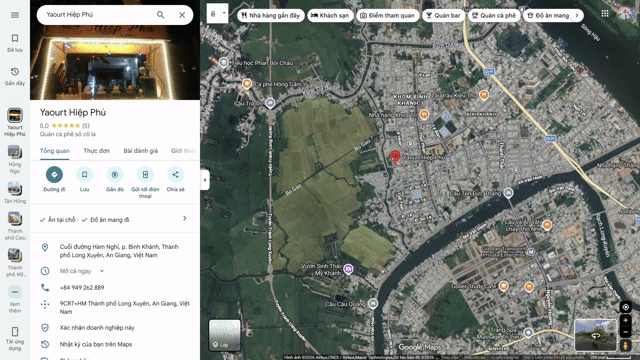Switch to the Bài đánh giá tab

point(141,151)
